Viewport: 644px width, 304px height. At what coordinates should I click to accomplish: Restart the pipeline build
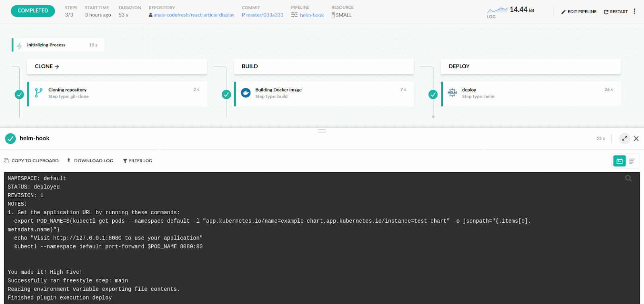tap(615, 12)
